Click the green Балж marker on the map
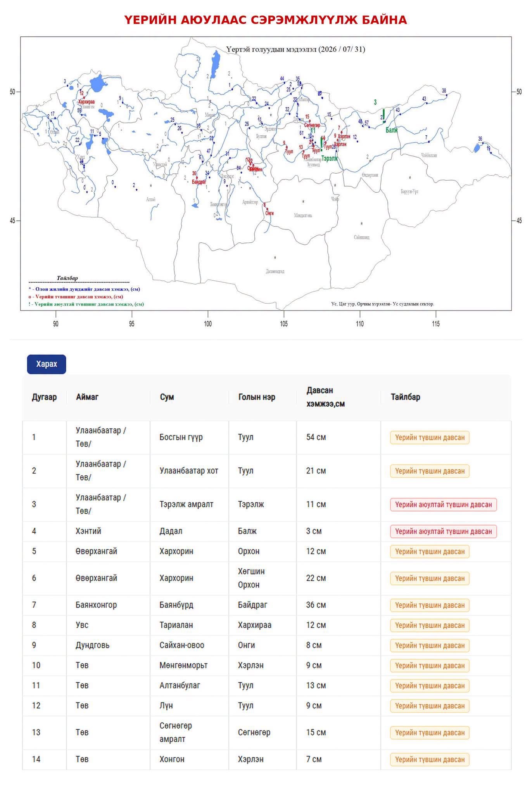Image resolution: width=532 pixels, height=794 pixels. click(x=383, y=116)
